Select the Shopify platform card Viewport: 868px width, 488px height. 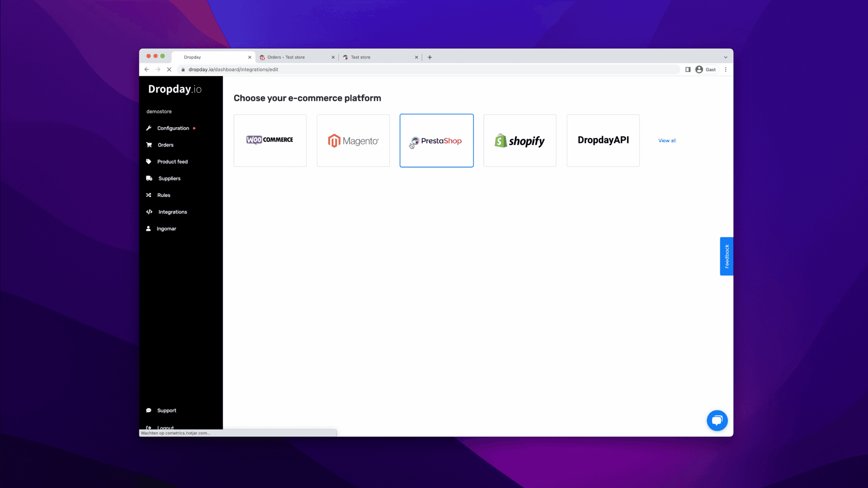click(x=520, y=140)
